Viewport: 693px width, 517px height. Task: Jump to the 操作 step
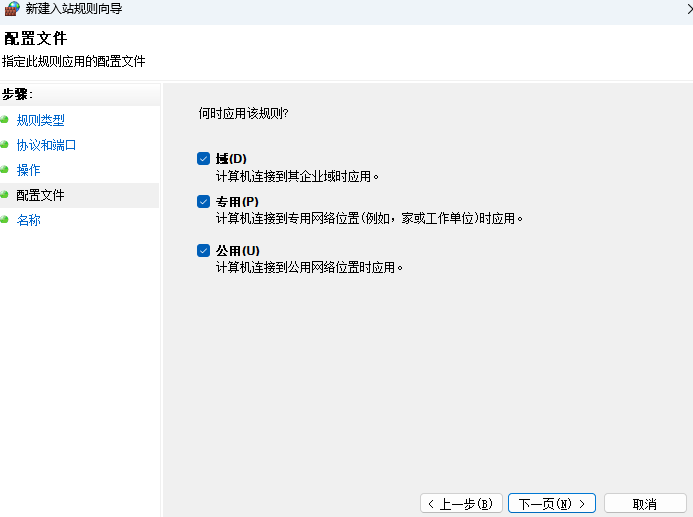(28, 170)
